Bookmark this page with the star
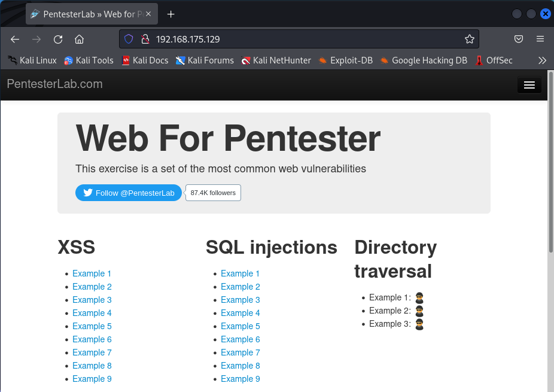 click(x=469, y=39)
